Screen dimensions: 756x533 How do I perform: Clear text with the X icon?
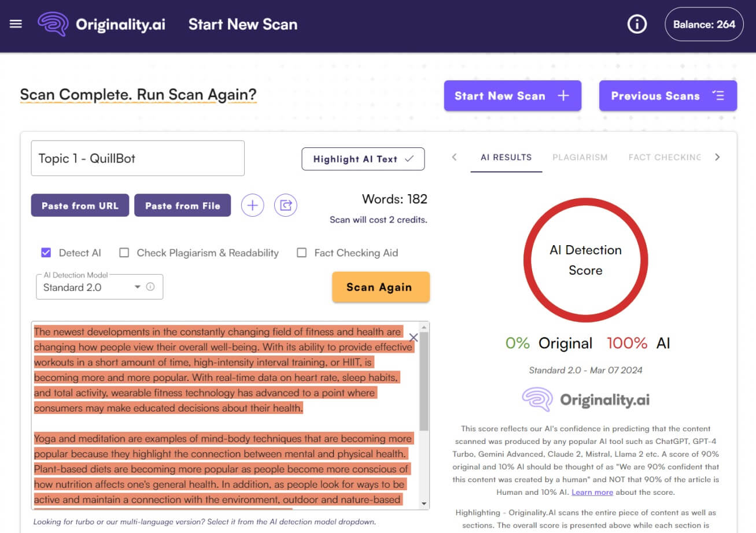point(414,338)
